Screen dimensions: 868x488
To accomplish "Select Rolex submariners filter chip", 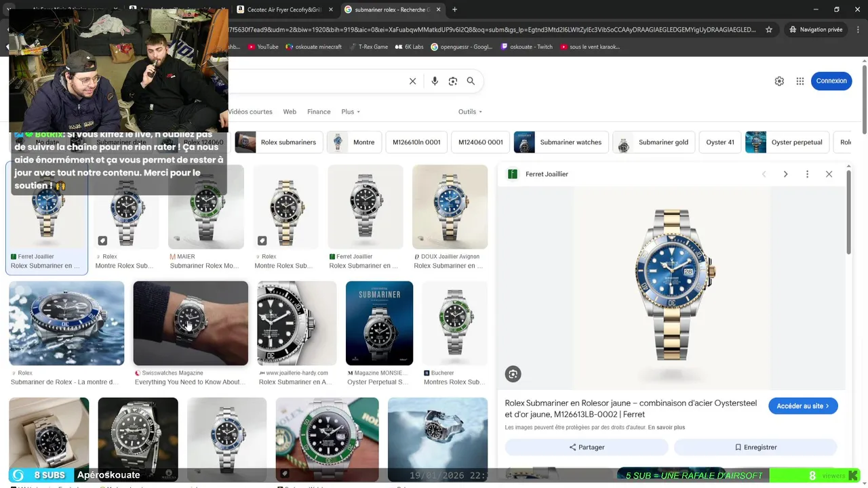I will [278, 142].
